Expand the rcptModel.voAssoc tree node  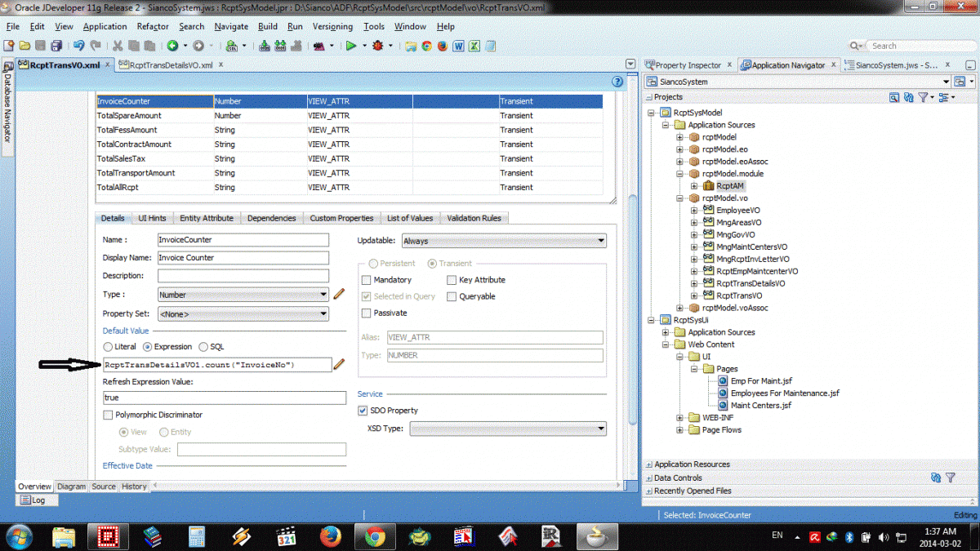pyautogui.click(x=679, y=308)
